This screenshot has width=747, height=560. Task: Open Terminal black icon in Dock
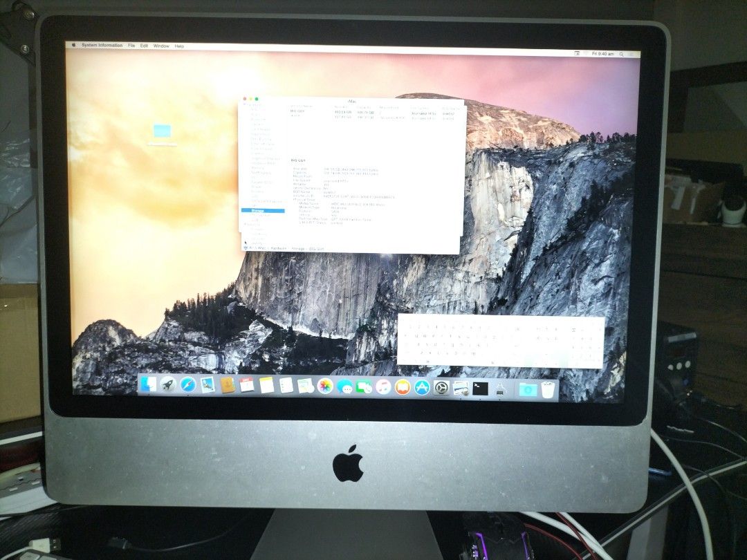point(480,389)
